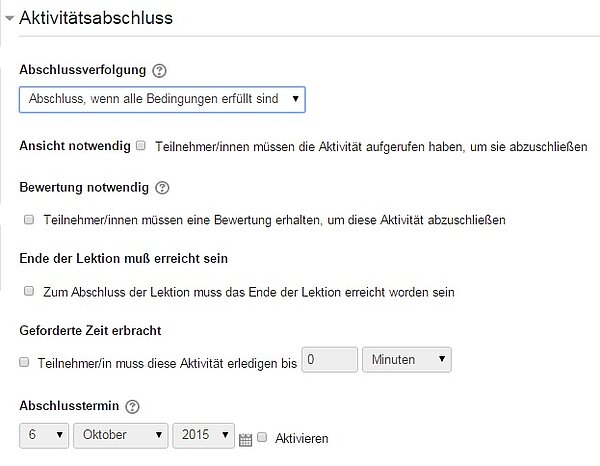
Task: Open the Minuten unit dropdown
Action: [408, 359]
